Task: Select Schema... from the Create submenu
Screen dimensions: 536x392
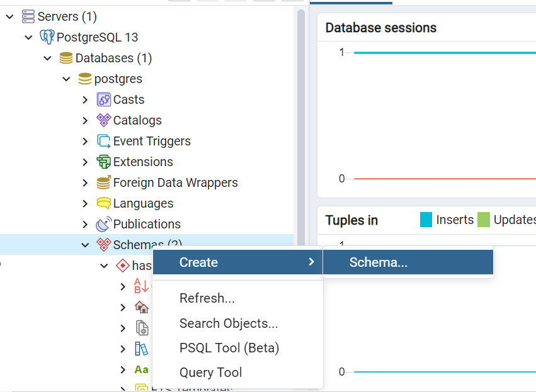Action: coord(408,262)
